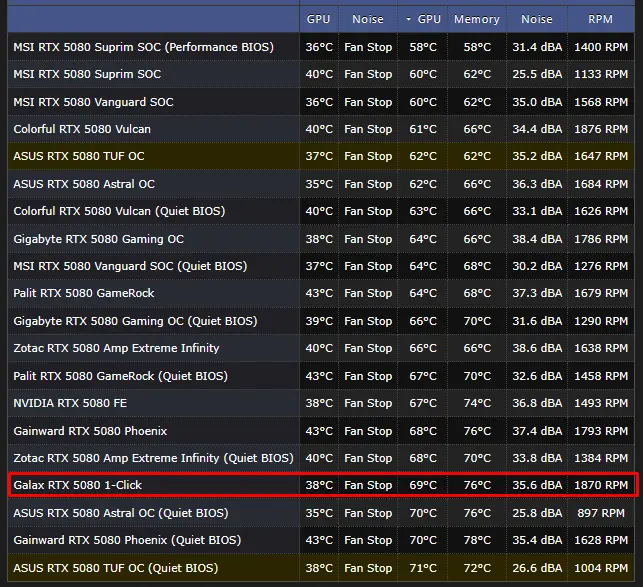Click the 36.3 dBA cell
This screenshot has height=587, width=643.
click(537, 184)
